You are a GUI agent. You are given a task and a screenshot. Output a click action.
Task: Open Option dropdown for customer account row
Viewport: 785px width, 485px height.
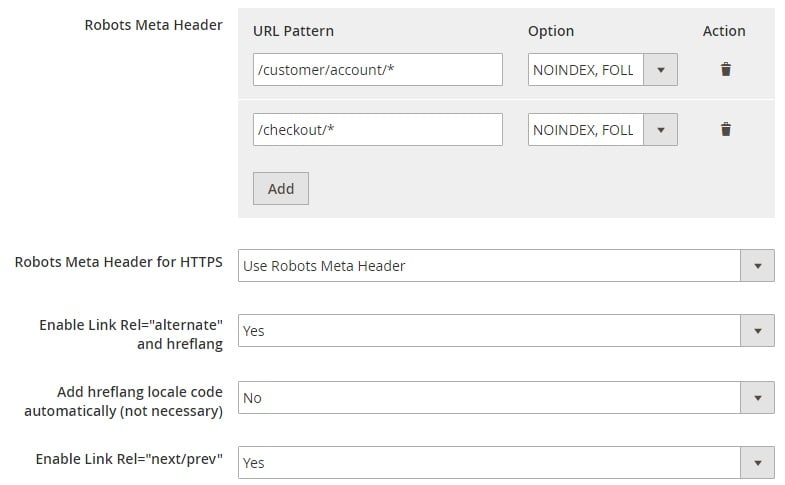click(x=603, y=70)
